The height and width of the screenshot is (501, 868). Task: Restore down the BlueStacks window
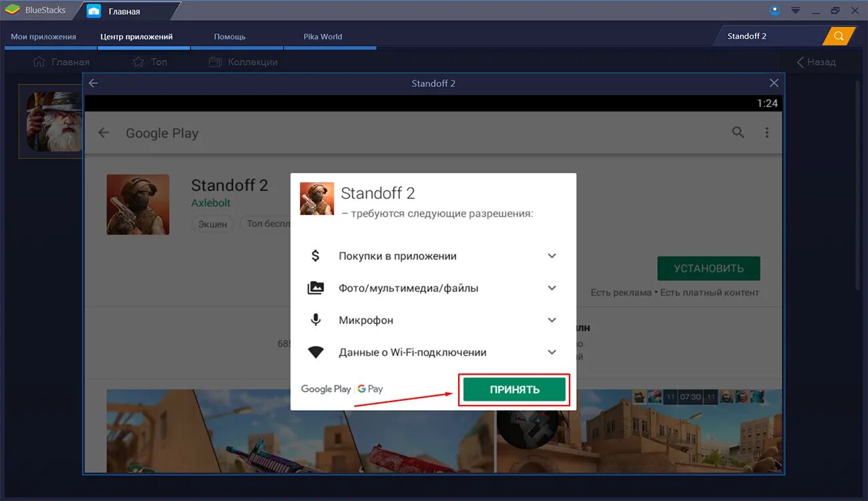tap(835, 10)
